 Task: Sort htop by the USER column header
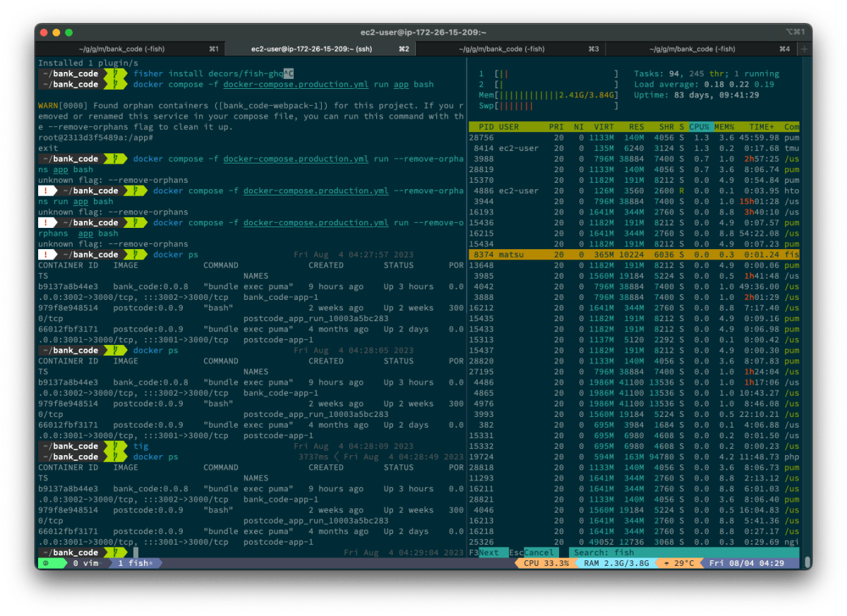tap(510, 127)
